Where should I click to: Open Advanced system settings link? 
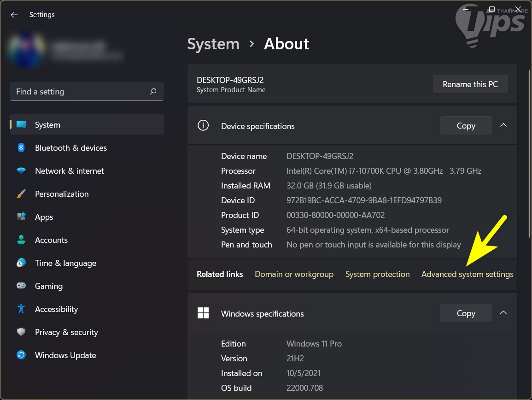[467, 274]
